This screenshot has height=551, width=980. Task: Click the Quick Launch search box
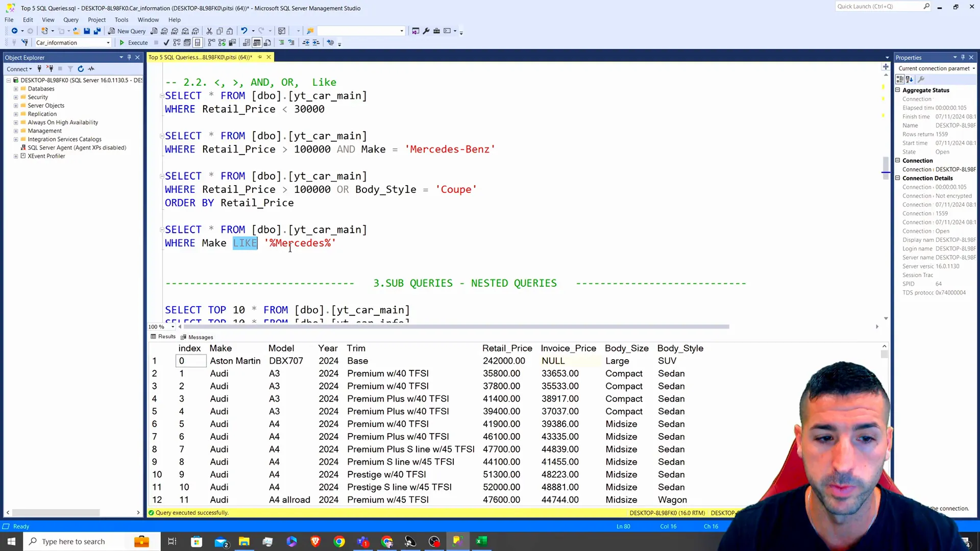tap(883, 6)
